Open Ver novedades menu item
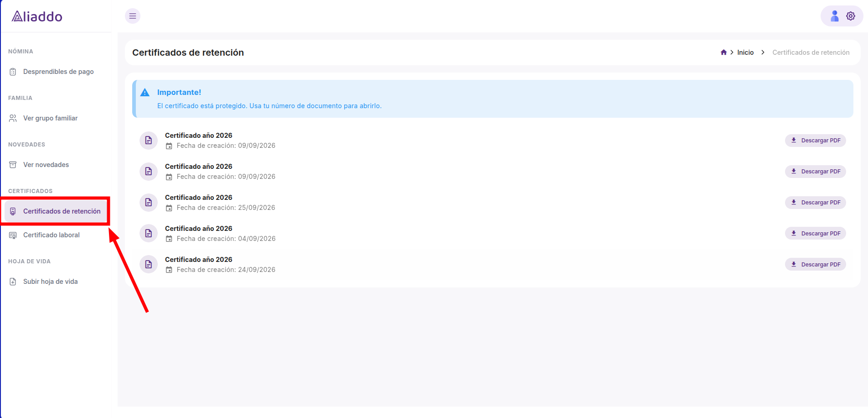868x418 pixels. (56, 165)
